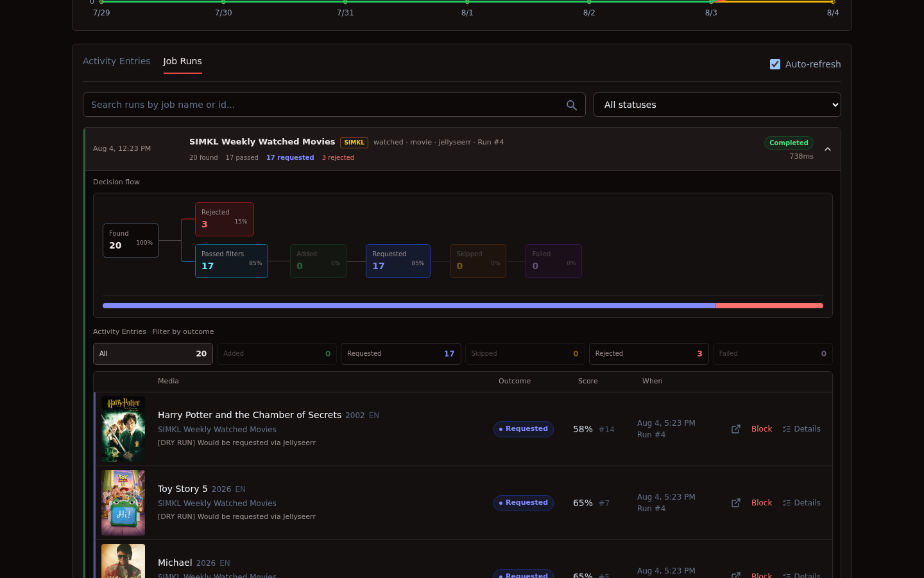924x578 pixels.
Task: Select the Found 20 flow node
Action: tap(131, 240)
